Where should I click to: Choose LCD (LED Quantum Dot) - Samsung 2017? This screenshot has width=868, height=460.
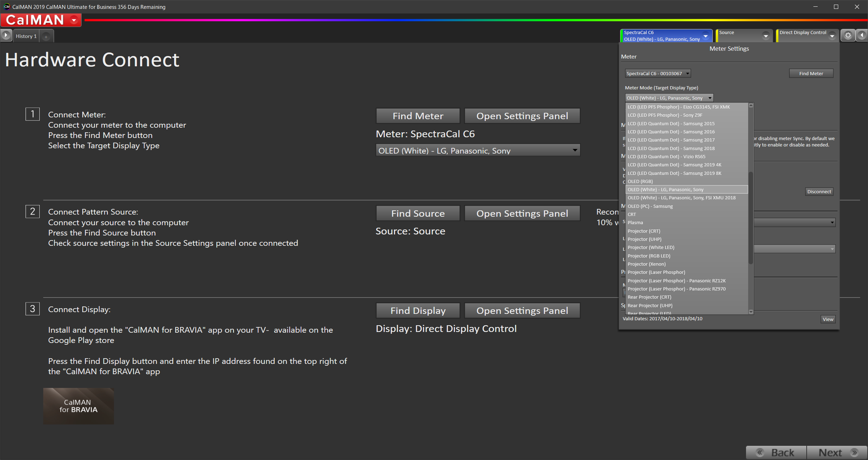[x=687, y=140]
